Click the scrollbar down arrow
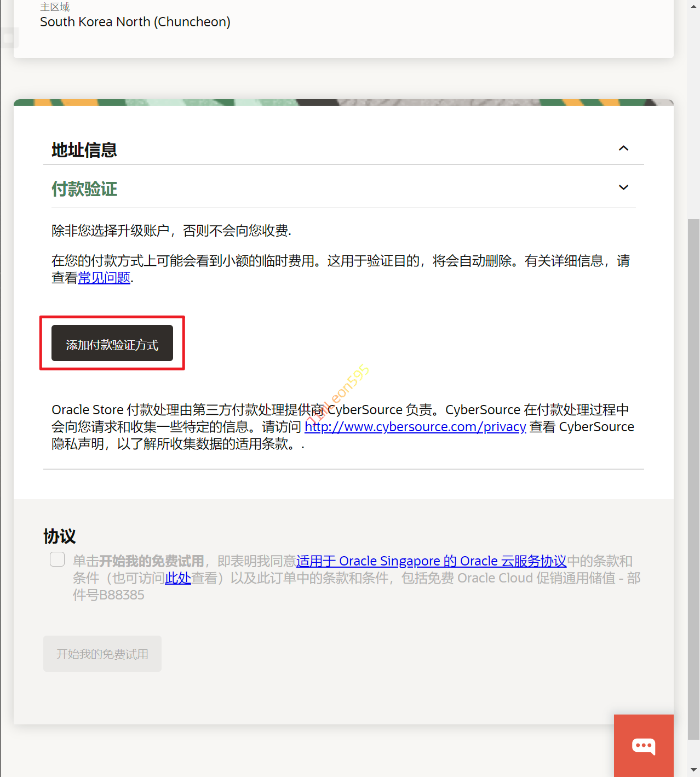 click(693, 770)
